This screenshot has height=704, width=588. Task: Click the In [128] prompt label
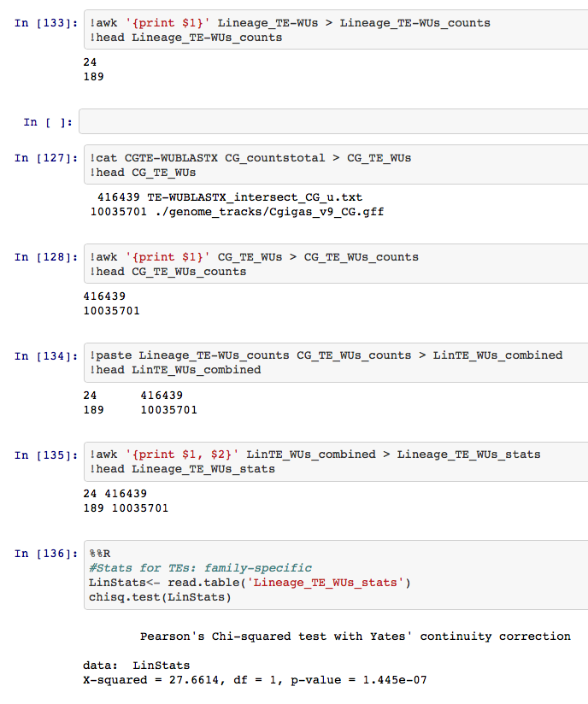point(46,257)
